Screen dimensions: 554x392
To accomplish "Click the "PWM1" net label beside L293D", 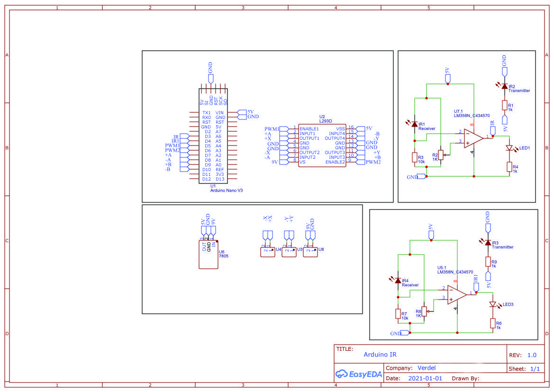I will [272, 129].
